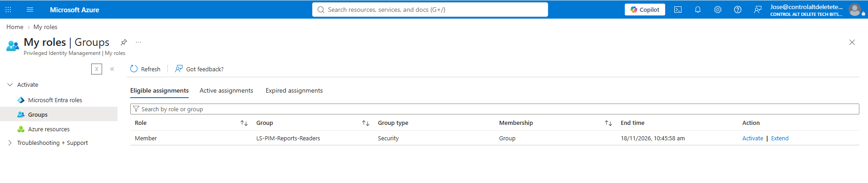Image resolution: width=868 pixels, height=183 pixels.
Task: Sort by Group column arrows
Action: (x=366, y=123)
